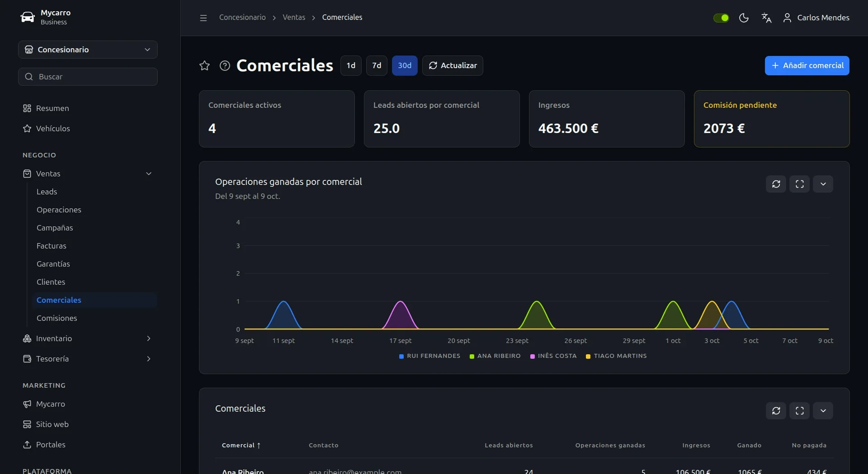Go to Leads under Ventas
The height and width of the screenshot is (474, 868).
coord(94,192)
